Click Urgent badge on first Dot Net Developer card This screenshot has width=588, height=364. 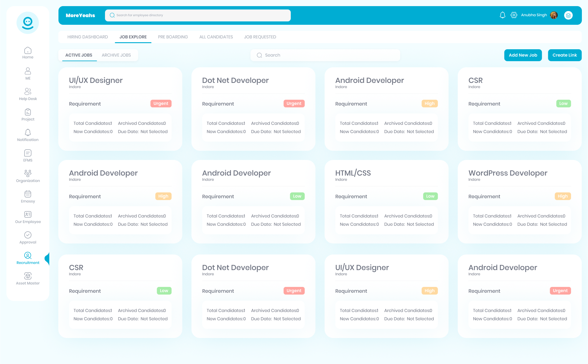294,103
